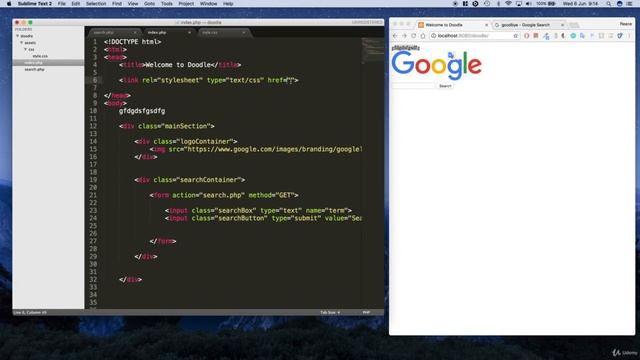640x360 pixels.
Task: Click the site info icon before localhost
Action: click(x=433, y=36)
